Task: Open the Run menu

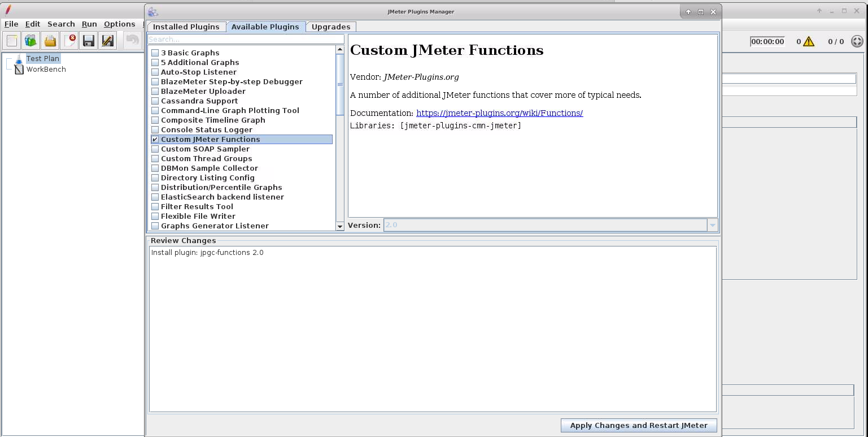Action: coord(89,24)
